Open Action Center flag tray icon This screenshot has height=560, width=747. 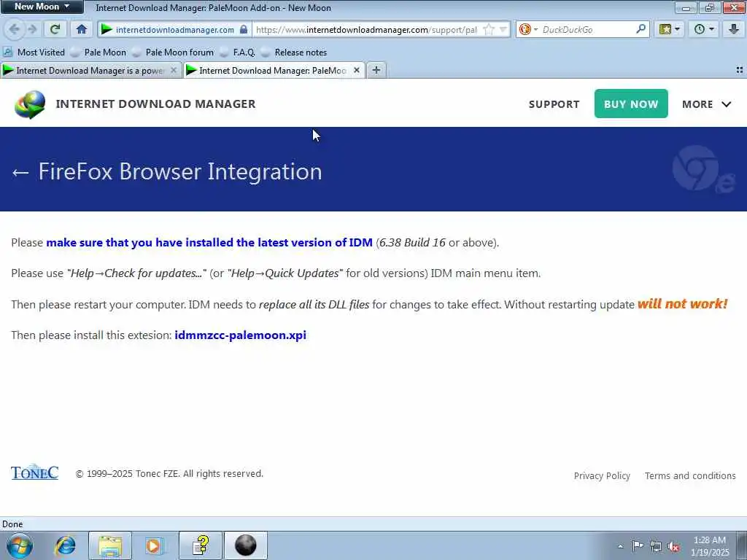(638, 545)
